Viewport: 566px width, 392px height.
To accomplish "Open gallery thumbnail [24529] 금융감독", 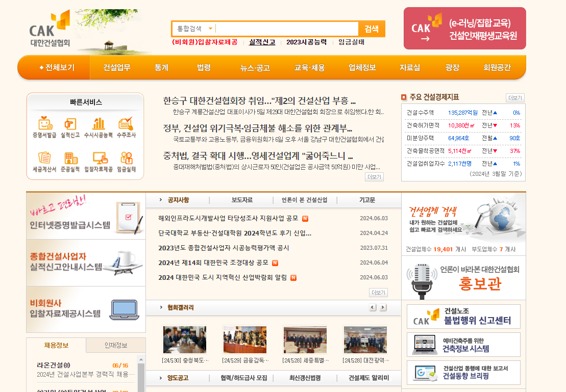I will [x=245, y=339].
